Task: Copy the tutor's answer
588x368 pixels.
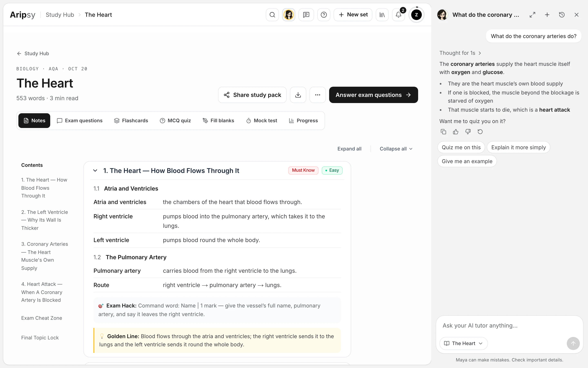Action: [443, 132]
